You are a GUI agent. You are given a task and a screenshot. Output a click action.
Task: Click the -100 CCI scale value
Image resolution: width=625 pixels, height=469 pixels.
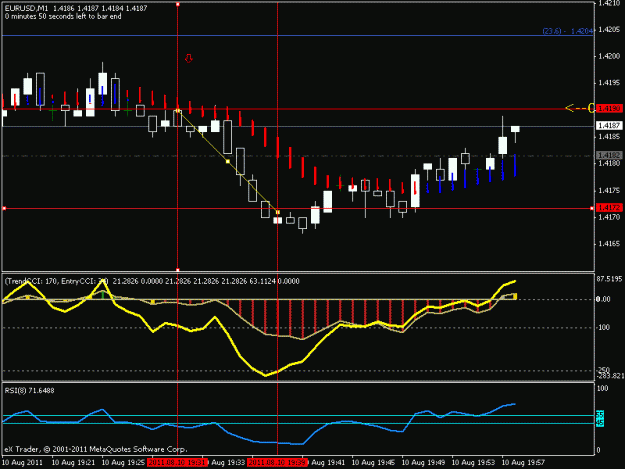pos(603,327)
